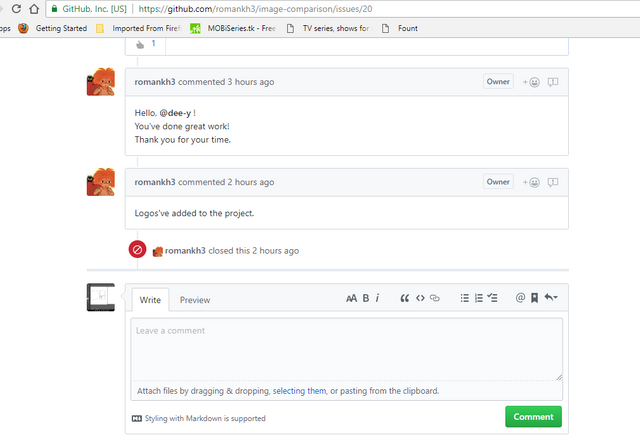This screenshot has width=640, height=440.
Task: Open romankh3 profile on the 3 hours ago comment
Action: [155, 82]
